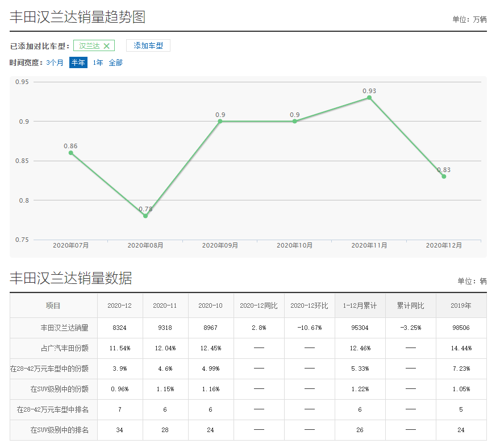The image size is (500, 448).
Task: Click the 添加车型 button
Action: [x=148, y=46]
